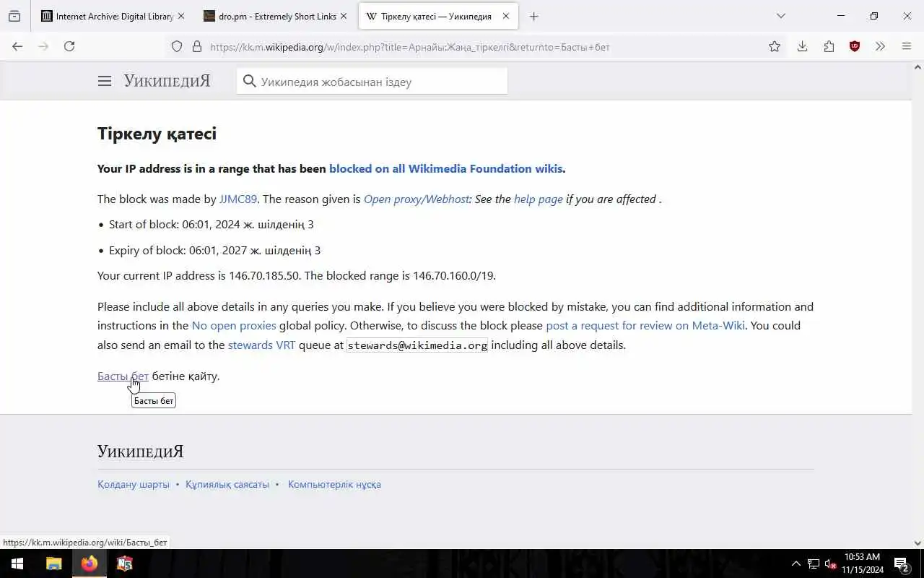Follow the Open proxy/Webhost link

coord(416,199)
